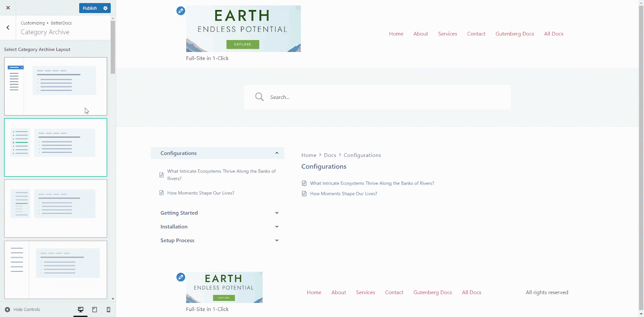Open Gutenberg Docs in header menu
Viewport: 644px width, 317px height.
pos(514,34)
